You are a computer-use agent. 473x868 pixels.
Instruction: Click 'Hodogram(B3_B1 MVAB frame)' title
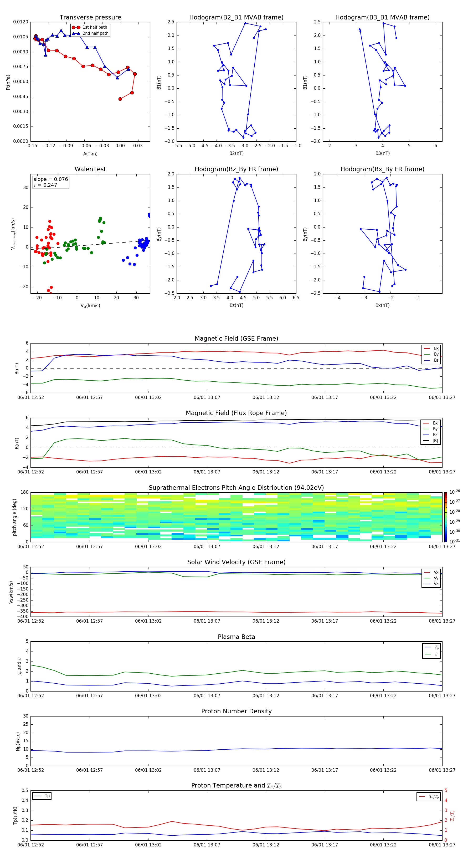(x=382, y=18)
